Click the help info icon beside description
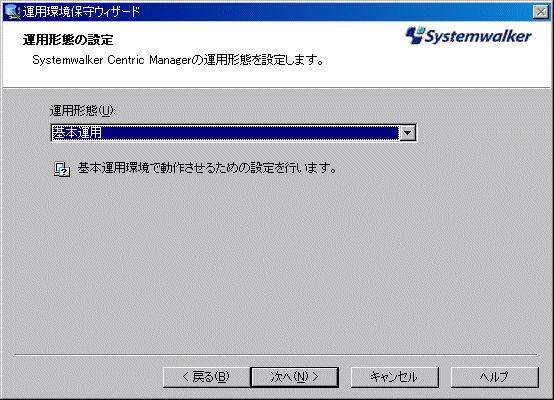 pyautogui.click(x=62, y=169)
